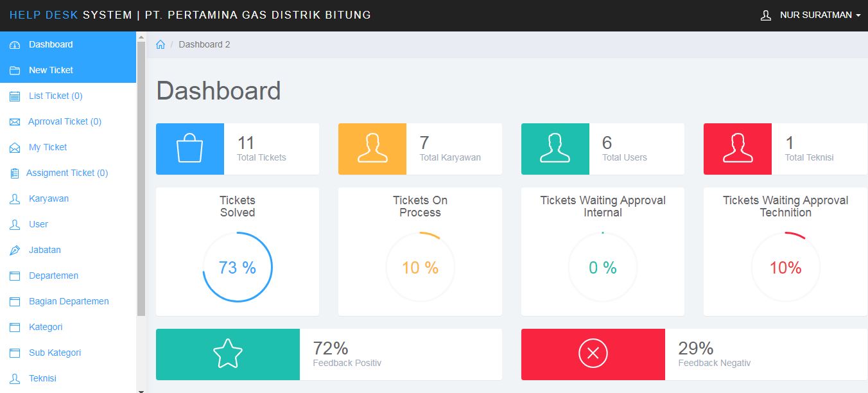
Task: Open My Ticket page
Action: (48, 147)
